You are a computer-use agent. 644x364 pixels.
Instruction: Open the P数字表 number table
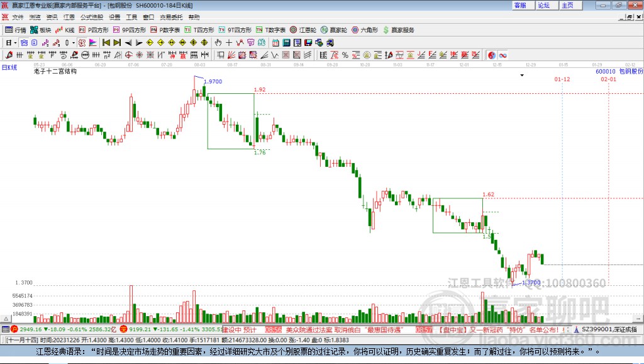(165, 30)
